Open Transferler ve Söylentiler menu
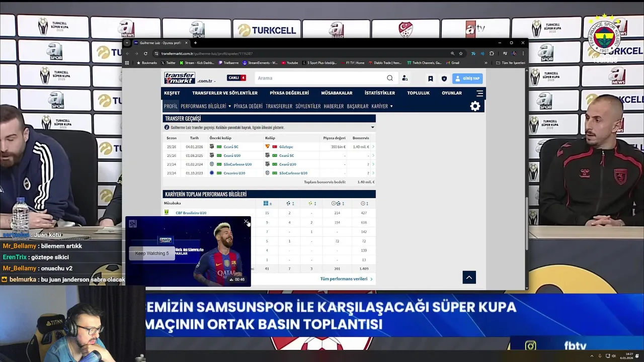 pyautogui.click(x=224, y=93)
